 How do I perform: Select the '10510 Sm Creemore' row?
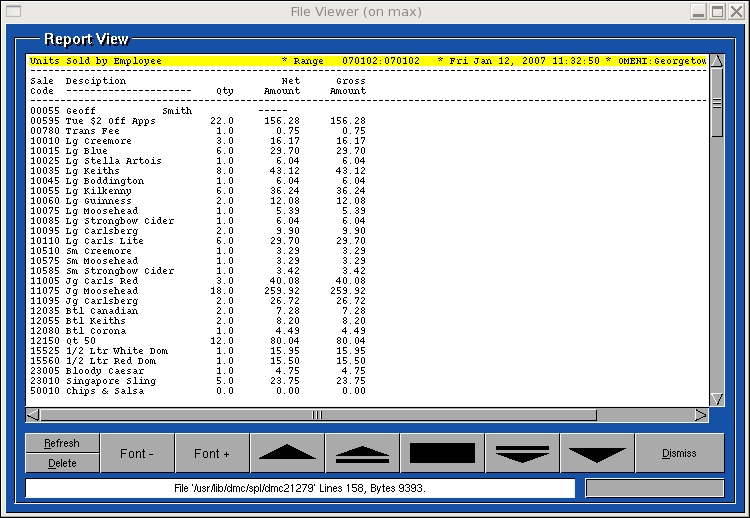(198, 251)
